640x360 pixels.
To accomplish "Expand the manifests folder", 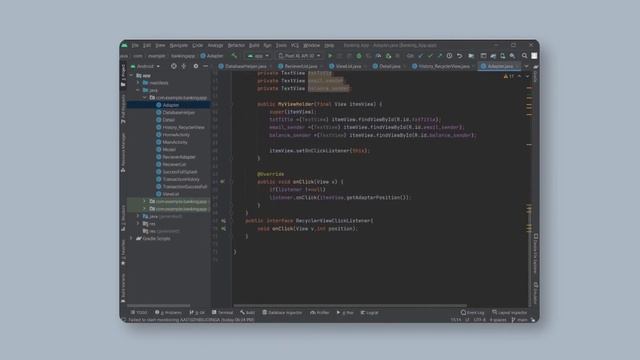I will (x=138, y=83).
